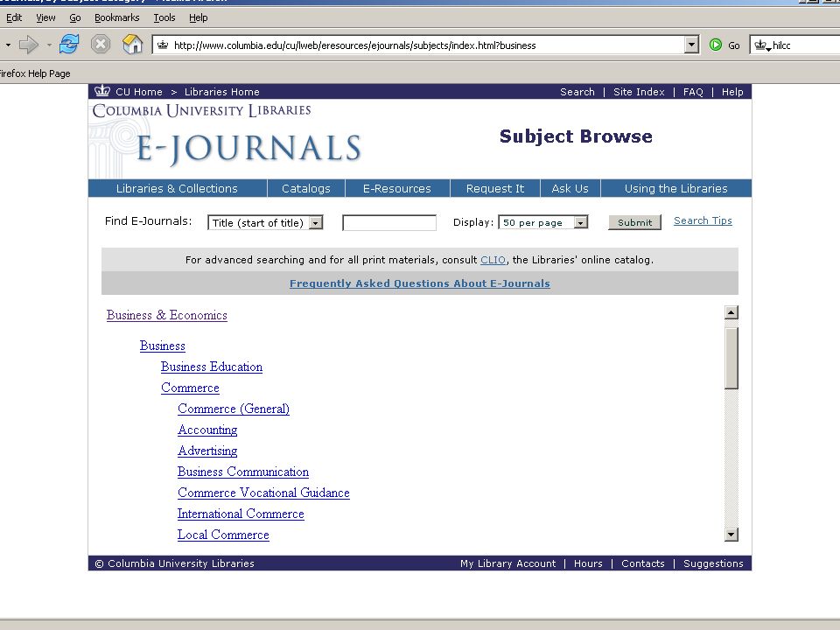Go to the Home page icon
Viewport: 840px width, 630px height.
pos(132,44)
